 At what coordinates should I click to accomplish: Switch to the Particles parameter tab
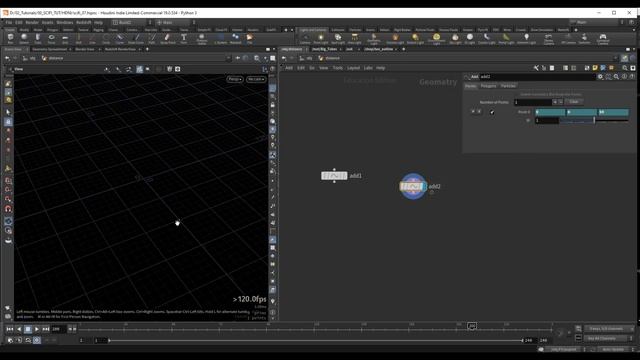pyautogui.click(x=508, y=86)
